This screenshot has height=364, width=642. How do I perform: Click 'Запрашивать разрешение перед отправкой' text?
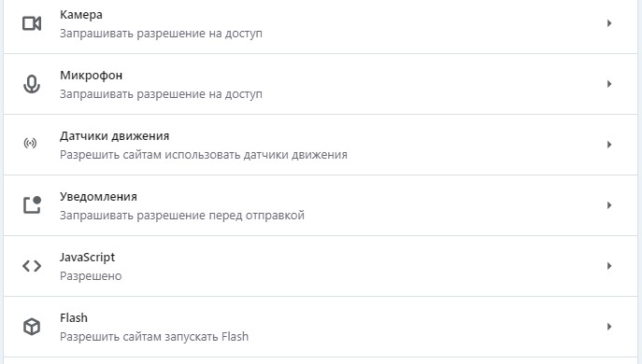pyautogui.click(x=182, y=216)
